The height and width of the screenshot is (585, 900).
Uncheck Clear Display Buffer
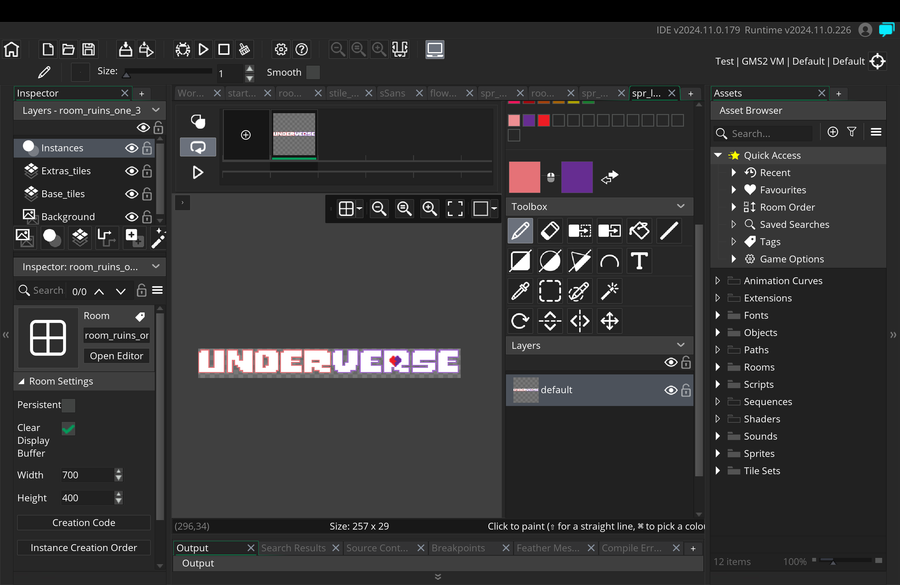pos(68,428)
